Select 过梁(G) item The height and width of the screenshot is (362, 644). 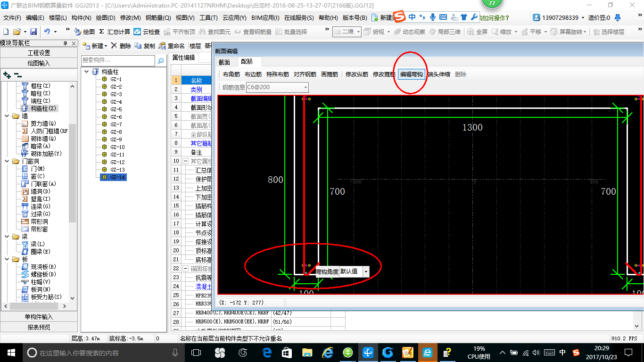click(41, 214)
